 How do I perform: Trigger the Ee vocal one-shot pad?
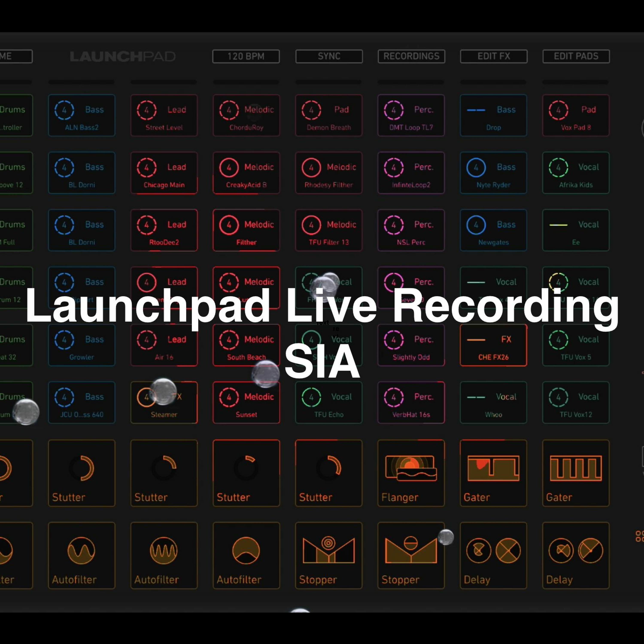576,230
